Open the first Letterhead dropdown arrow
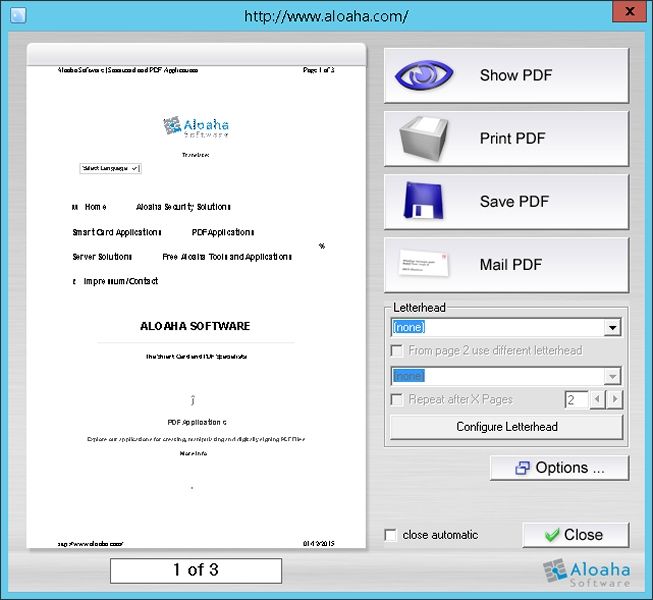The image size is (653, 600). point(613,328)
